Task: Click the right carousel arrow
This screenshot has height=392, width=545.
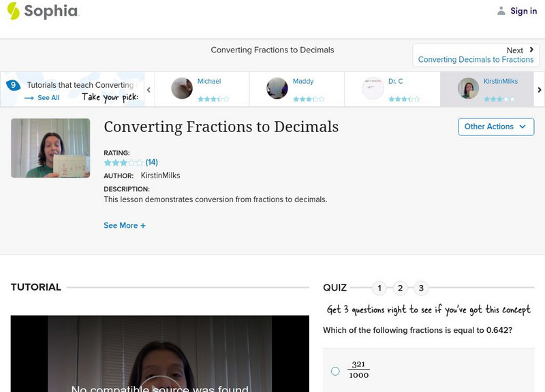Action: [539, 89]
